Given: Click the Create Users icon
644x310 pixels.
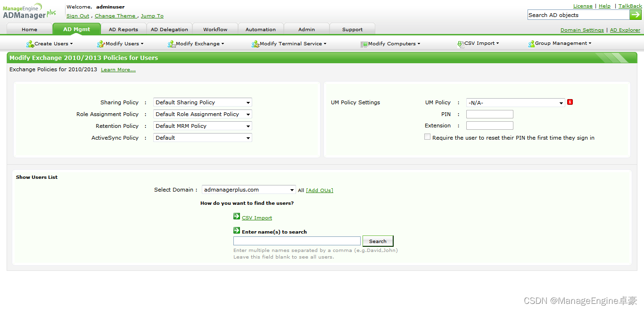Looking at the screenshot, I should pos(30,44).
